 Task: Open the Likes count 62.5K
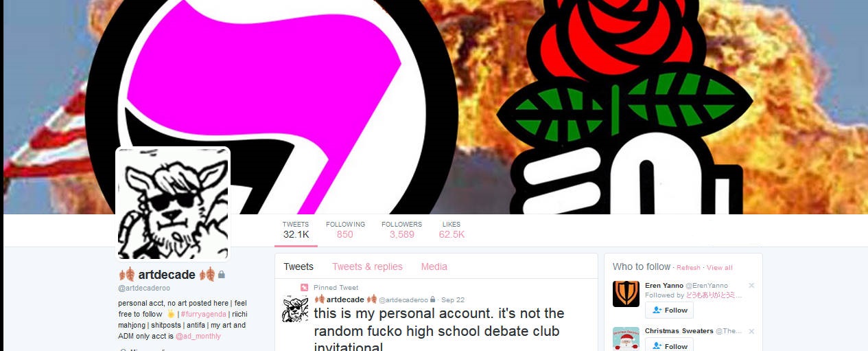click(x=451, y=229)
